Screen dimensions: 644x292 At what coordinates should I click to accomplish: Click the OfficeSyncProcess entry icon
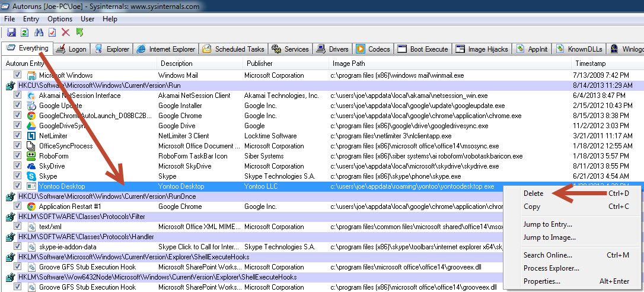[x=31, y=146]
